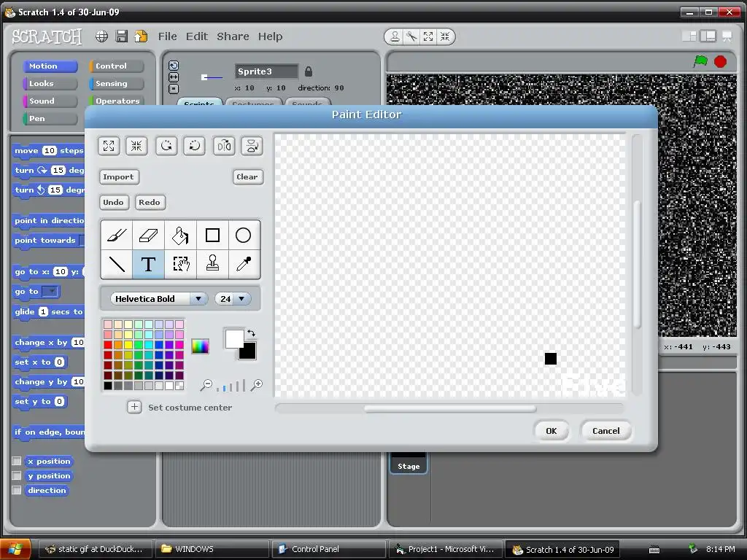Image resolution: width=747 pixels, height=560 pixels.
Task: Click the Duplicate stamp icon in top toolbar
Action: click(x=395, y=36)
